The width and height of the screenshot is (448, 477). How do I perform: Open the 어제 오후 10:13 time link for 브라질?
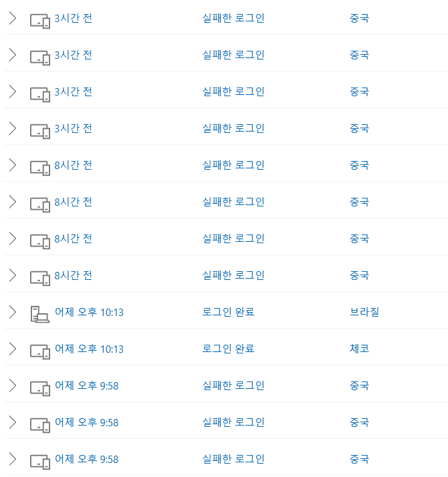pos(89,312)
